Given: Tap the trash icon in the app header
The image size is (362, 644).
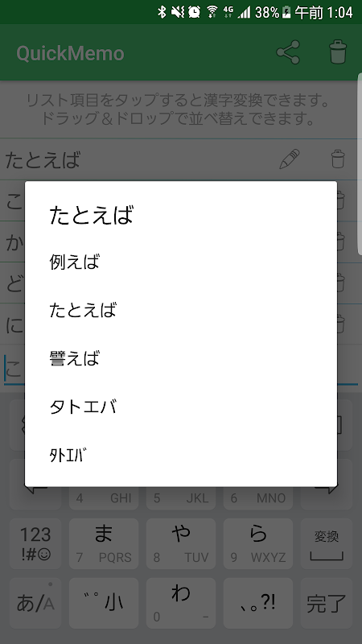Looking at the screenshot, I should [338, 52].
